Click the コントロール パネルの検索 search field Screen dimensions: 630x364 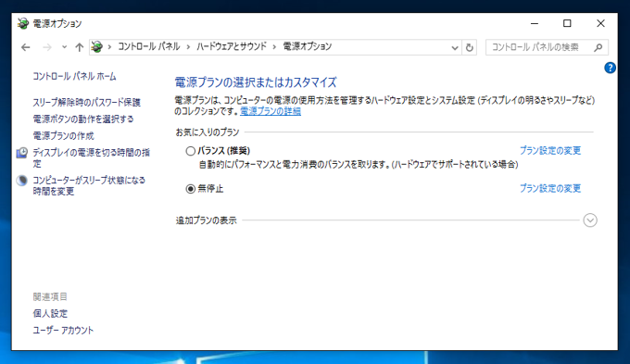[547, 47]
